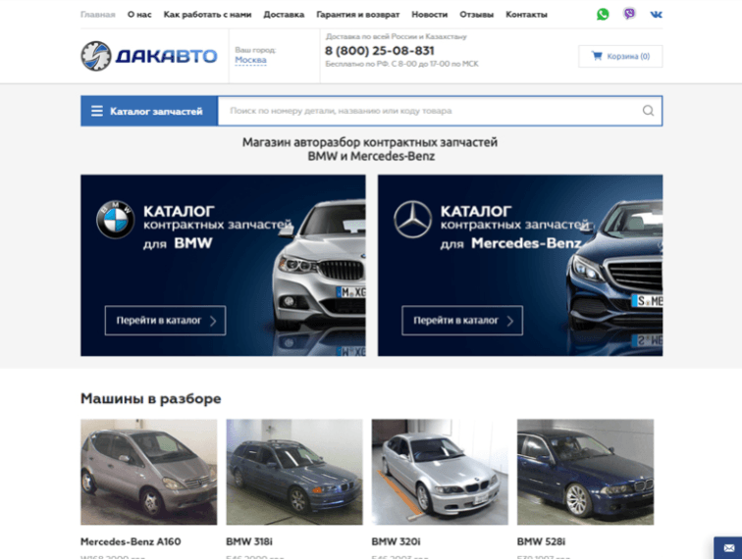Open Гарантия и возврат page
This screenshot has height=560, width=742.
point(357,15)
